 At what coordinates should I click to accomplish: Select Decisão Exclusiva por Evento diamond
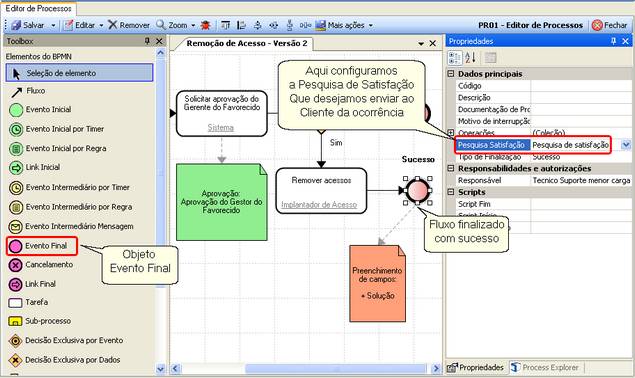click(x=15, y=341)
